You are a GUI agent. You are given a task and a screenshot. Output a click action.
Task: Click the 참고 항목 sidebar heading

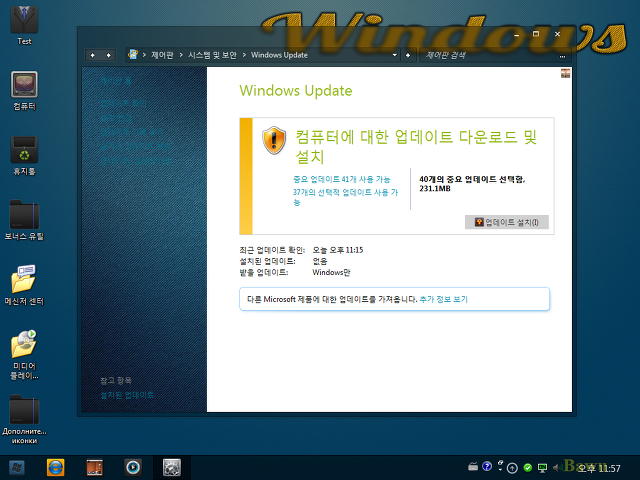pyautogui.click(x=116, y=380)
